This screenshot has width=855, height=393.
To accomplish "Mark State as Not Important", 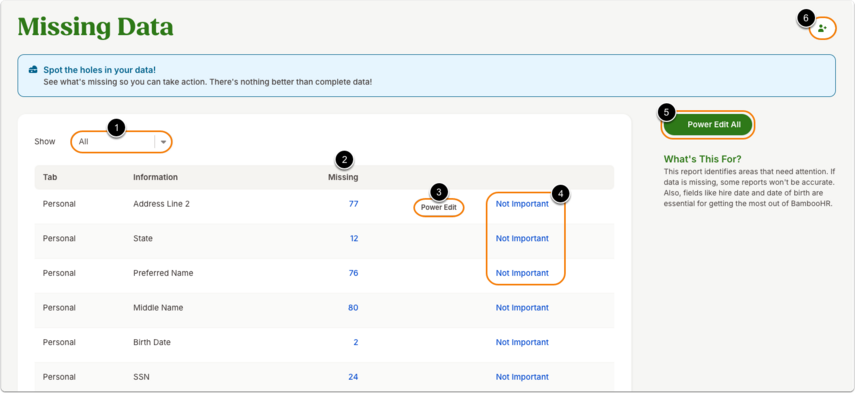I will (x=522, y=238).
